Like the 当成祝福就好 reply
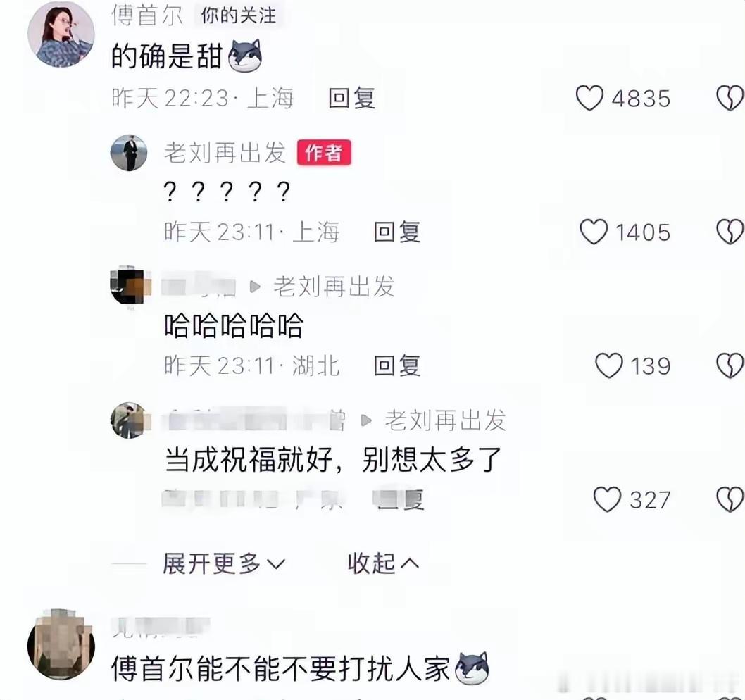The height and width of the screenshot is (700, 745). pos(607,499)
